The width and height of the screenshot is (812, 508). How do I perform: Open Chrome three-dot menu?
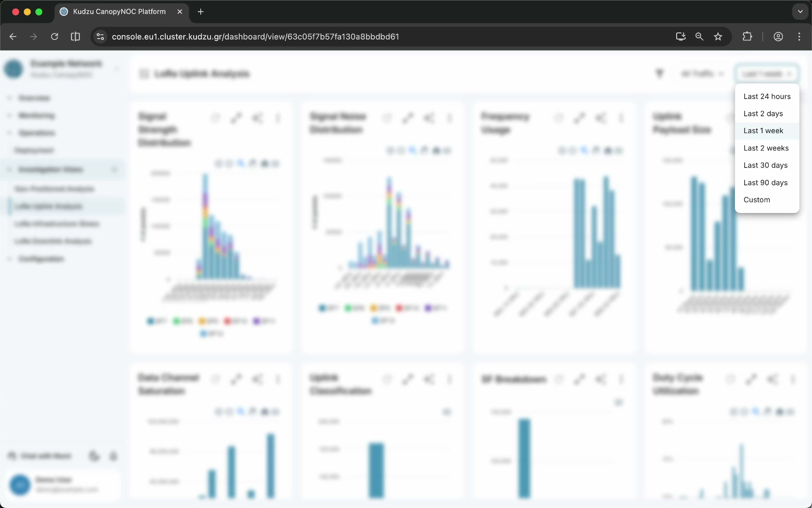point(799,37)
